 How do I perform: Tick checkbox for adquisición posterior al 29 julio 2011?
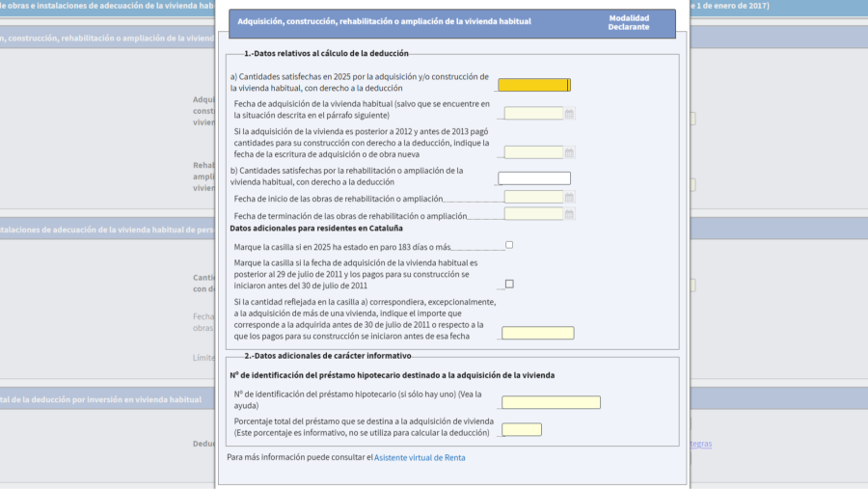(x=509, y=284)
